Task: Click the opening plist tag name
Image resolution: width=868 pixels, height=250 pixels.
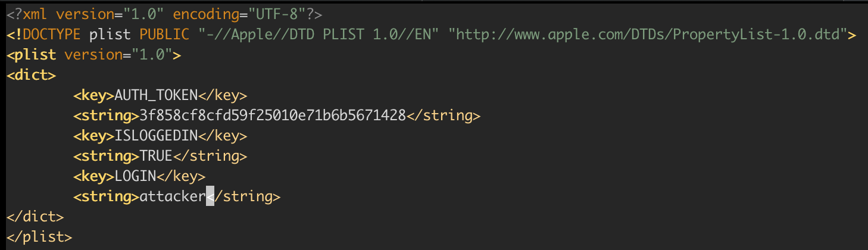Action: point(37,55)
